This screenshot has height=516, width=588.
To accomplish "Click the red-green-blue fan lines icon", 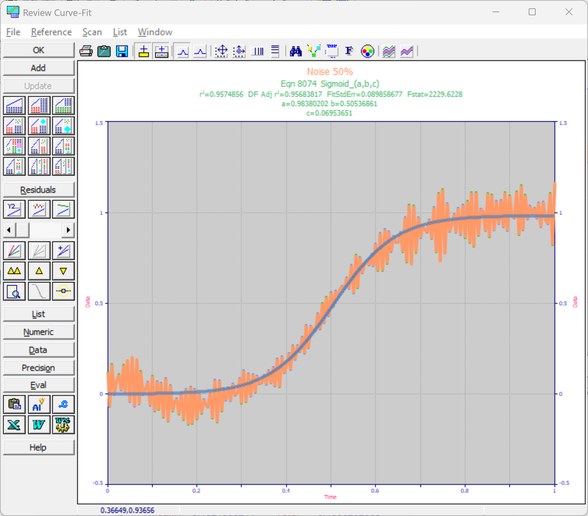I will pyautogui.click(x=14, y=250).
